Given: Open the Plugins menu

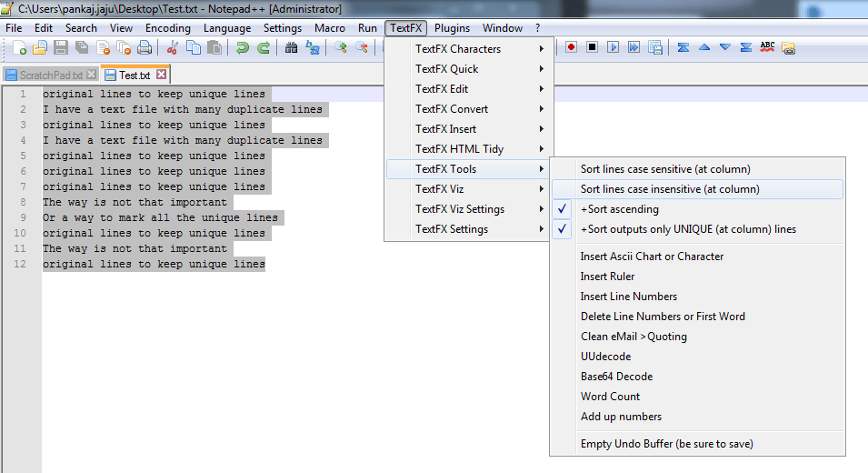Looking at the screenshot, I should point(452,28).
